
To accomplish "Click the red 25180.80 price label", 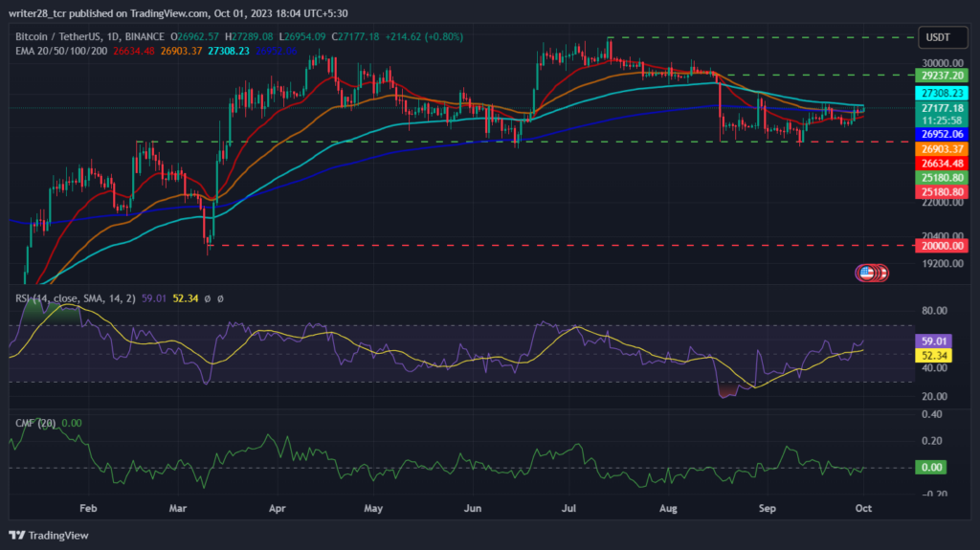I will coord(942,192).
